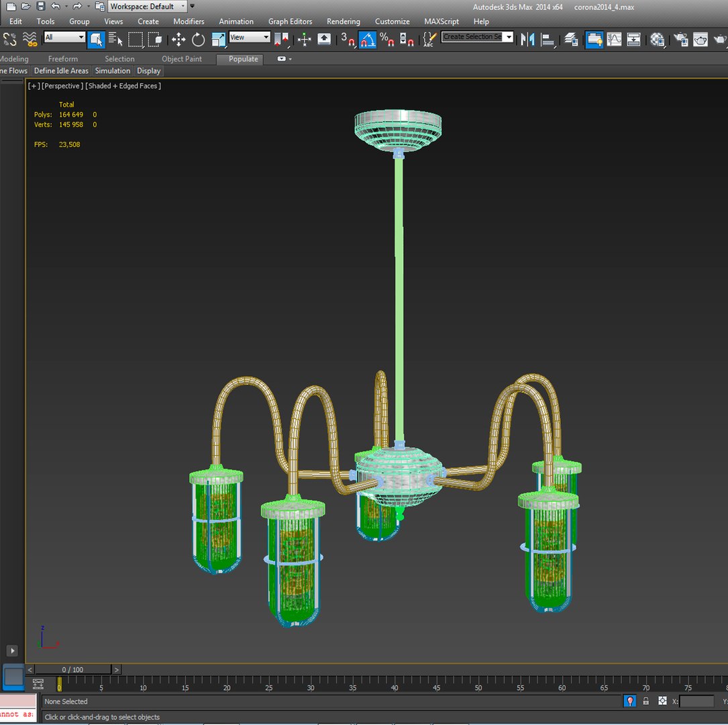Screen dimensions: 728x725
Task: Toggle the Percent Snap button
Action: click(x=386, y=40)
